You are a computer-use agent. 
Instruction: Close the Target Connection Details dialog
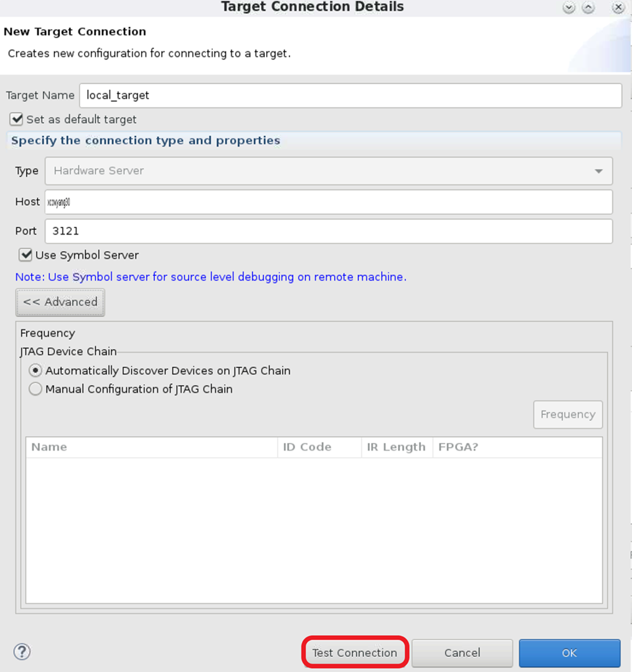(618, 8)
